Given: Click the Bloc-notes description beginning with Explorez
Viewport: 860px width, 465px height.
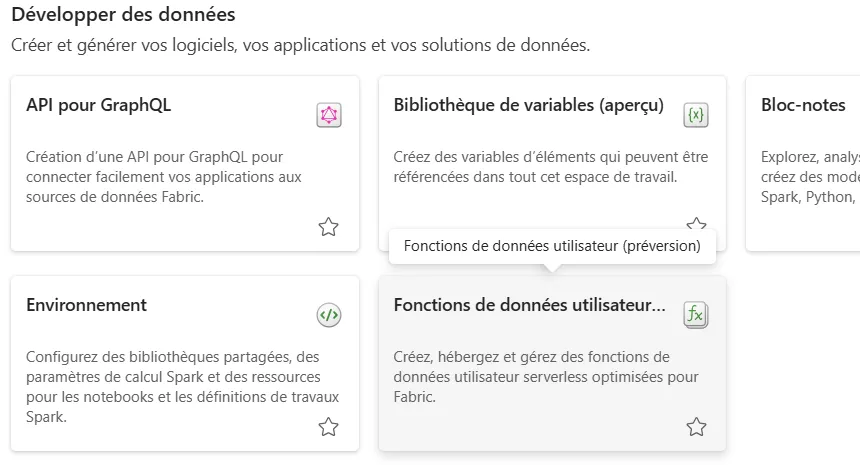Looking at the screenshot, I should tap(810, 177).
